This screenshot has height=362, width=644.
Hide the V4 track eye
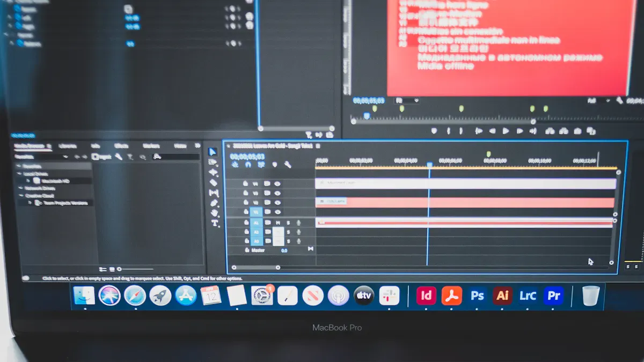(277, 183)
